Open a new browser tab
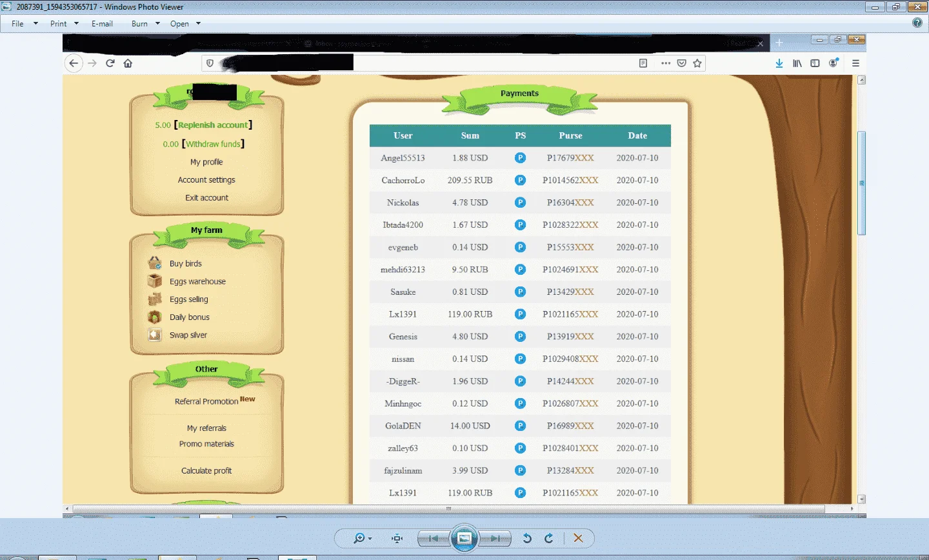 coord(779,43)
